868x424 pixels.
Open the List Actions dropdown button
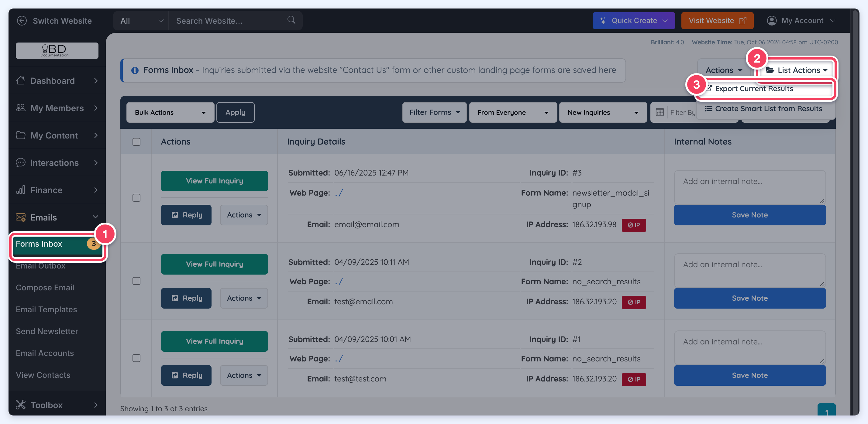tap(796, 70)
